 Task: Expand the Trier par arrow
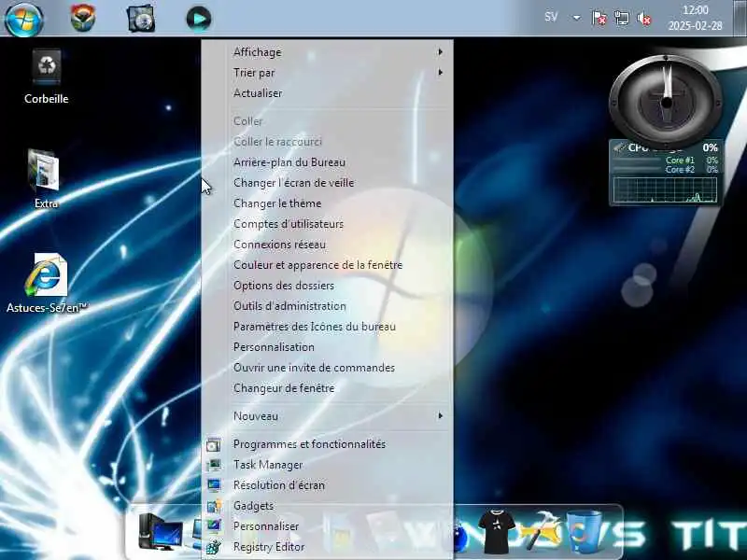(440, 73)
